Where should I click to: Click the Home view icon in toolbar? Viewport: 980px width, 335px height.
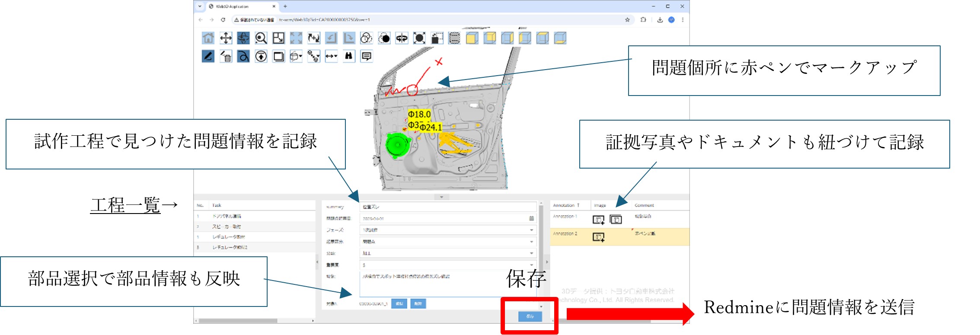coord(208,38)
